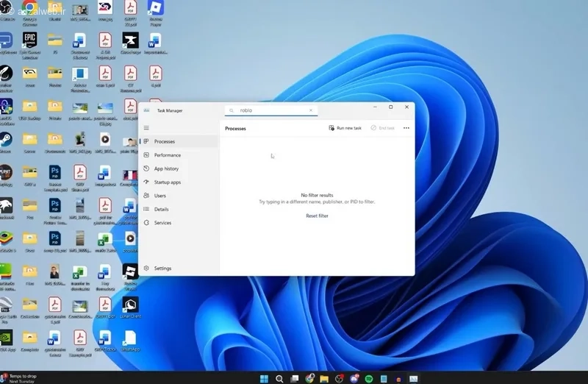
Task: Clear the Task Manager search filter text
Action: [311, 110]
